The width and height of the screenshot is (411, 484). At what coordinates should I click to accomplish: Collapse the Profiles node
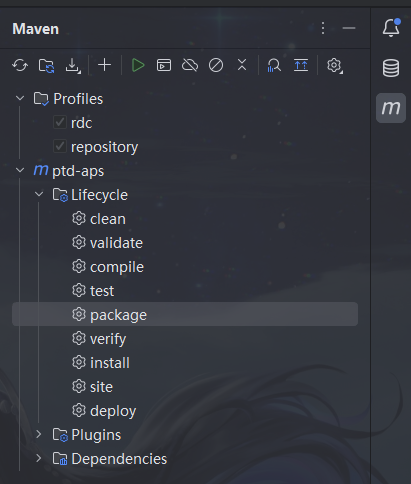pos(20,98)
